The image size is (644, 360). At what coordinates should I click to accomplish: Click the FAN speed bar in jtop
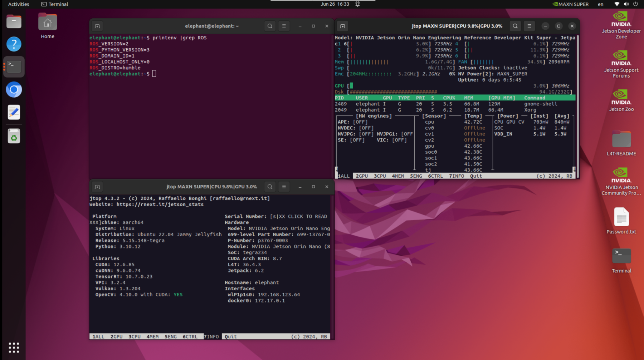508,62
